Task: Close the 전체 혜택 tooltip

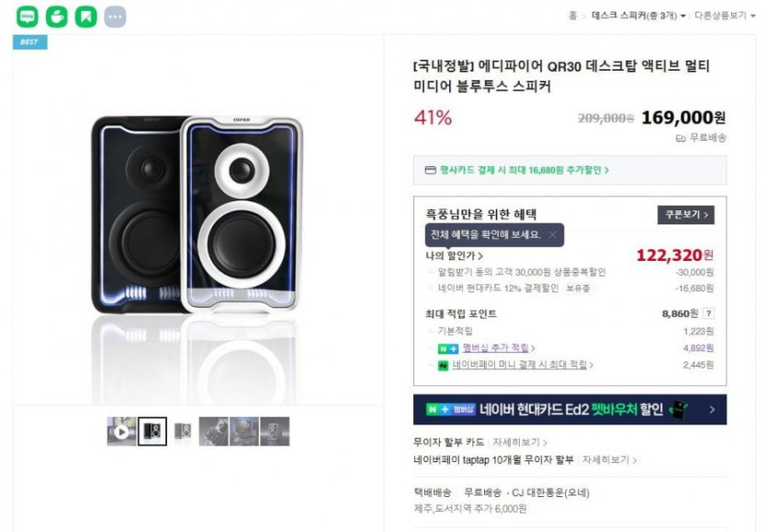Action: click(552, 234)
